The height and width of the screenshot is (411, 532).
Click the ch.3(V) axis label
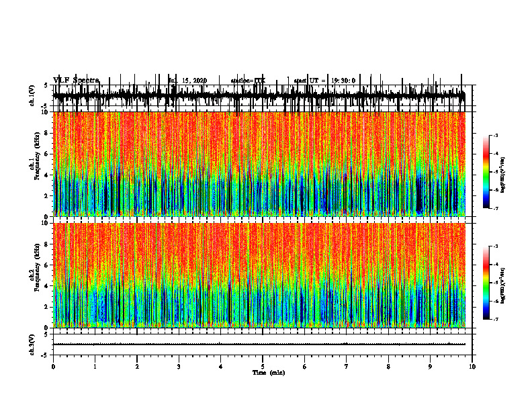(32, 345)
